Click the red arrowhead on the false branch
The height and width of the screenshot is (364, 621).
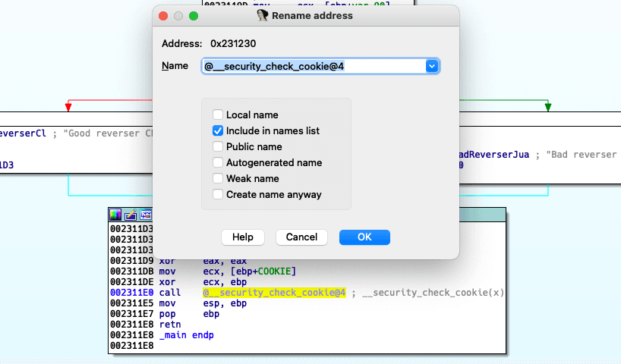[68, 107]
